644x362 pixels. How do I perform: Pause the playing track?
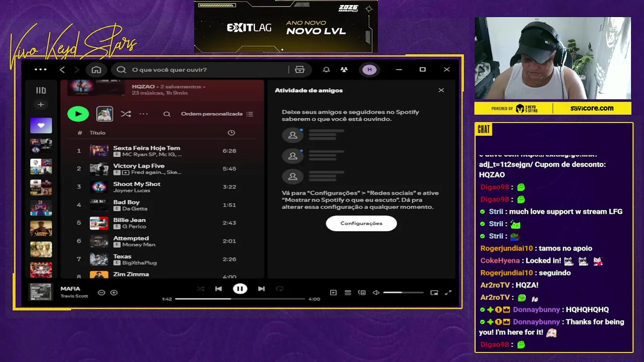tap(240, 289)
